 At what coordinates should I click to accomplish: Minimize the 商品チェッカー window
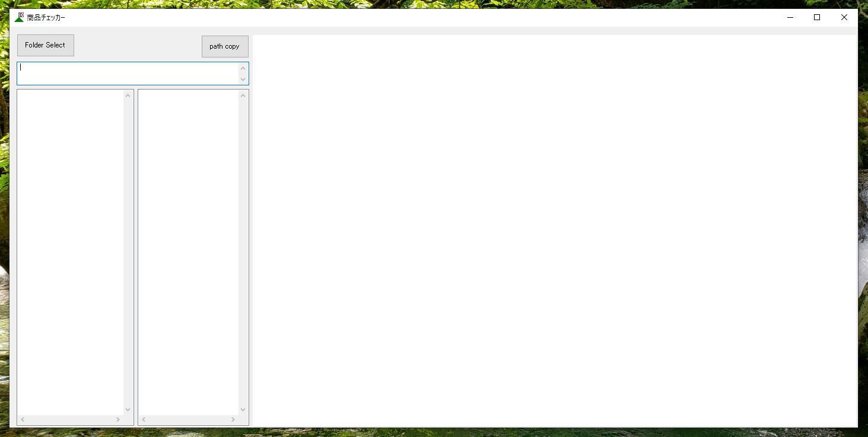coord(790,18)
